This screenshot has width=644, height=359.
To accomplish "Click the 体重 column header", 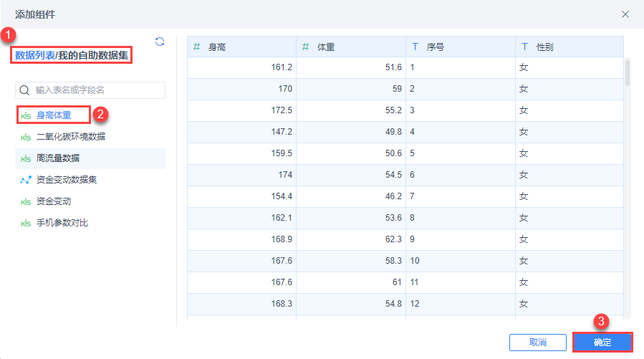I will [351, 47].
